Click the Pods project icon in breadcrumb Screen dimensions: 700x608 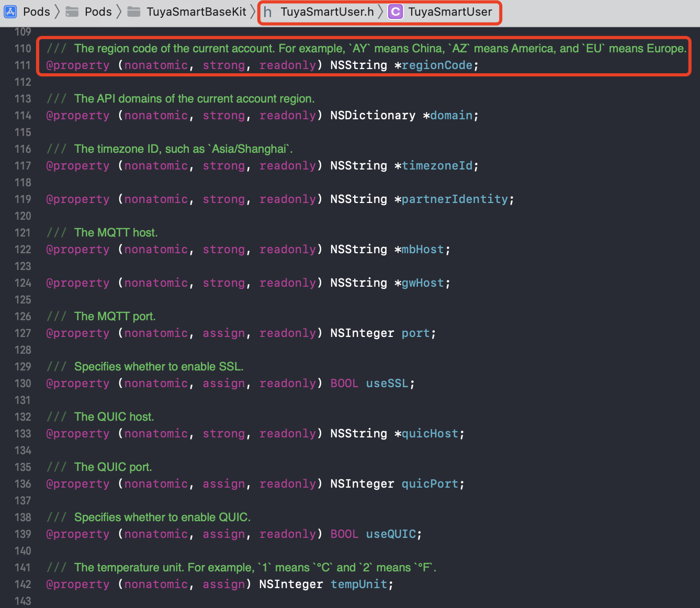click(x=10, y=12)
